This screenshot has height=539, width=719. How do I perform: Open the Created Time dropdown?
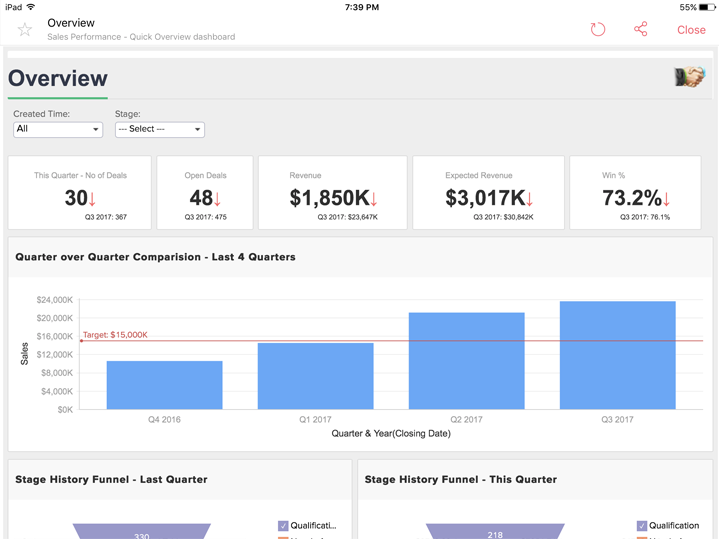pos(58,129)
